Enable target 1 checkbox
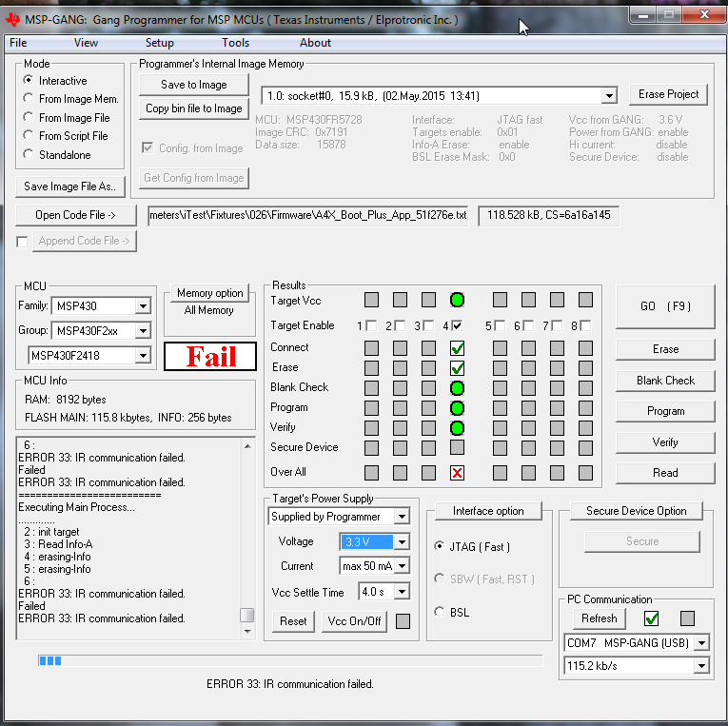728x726 pixels. (x=371, y=325)
